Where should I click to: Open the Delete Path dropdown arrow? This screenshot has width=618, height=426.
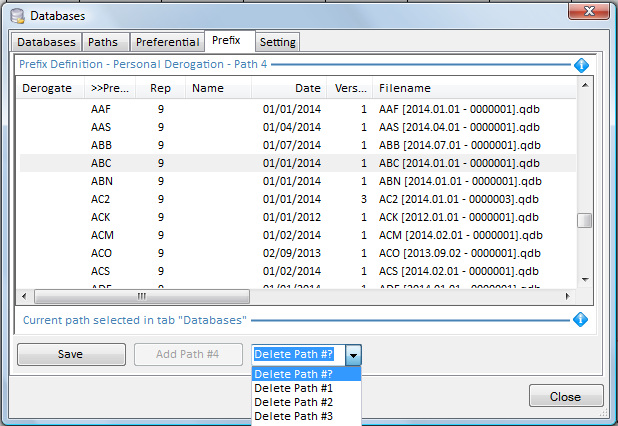(x=352, y=355)
